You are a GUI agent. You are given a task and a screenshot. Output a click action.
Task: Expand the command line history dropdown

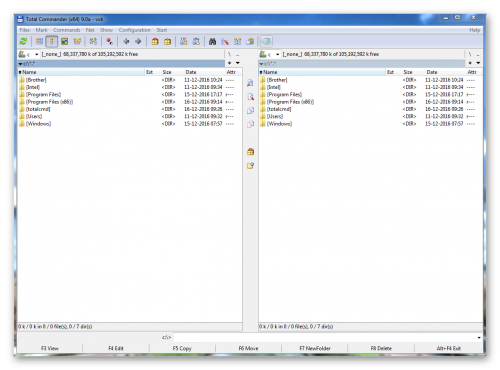pyautogui.click(x=479, y=338)
